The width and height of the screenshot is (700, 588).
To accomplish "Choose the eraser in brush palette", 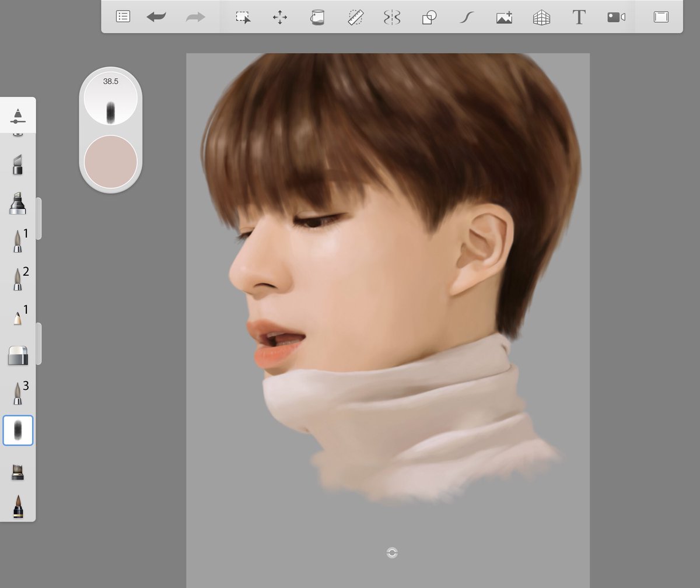I will [18, 355].
